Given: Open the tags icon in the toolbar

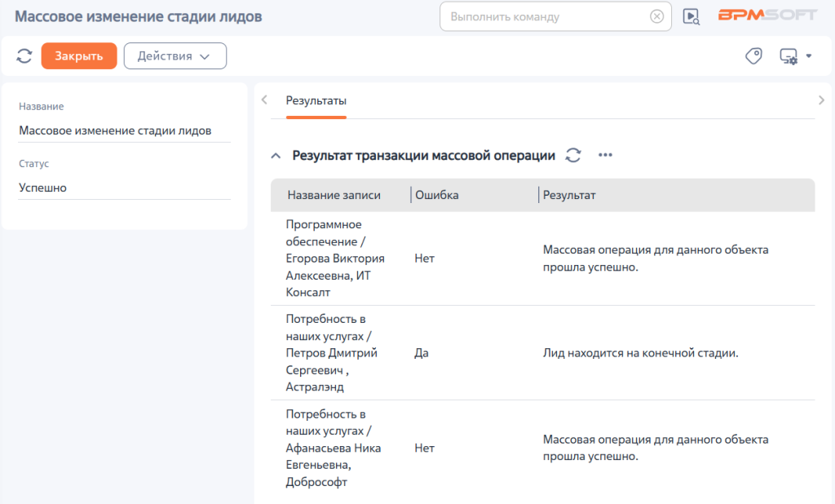Looking at the screenshot, I should click(x=753, y=56).
